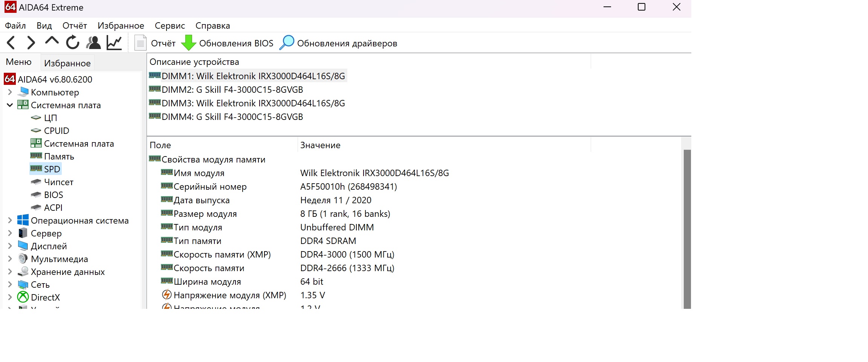Open the Вид menu
The image size is (868, 362).
point(44,26)
